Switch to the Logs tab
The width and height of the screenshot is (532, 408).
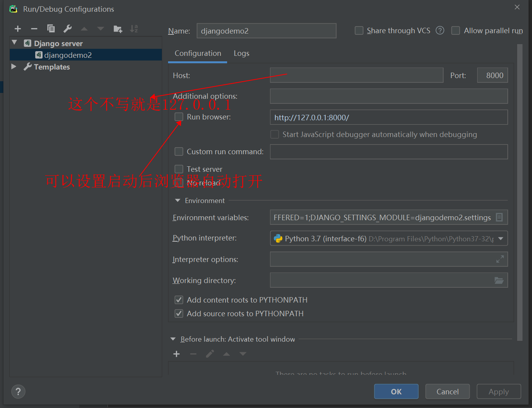click(242, 53)
